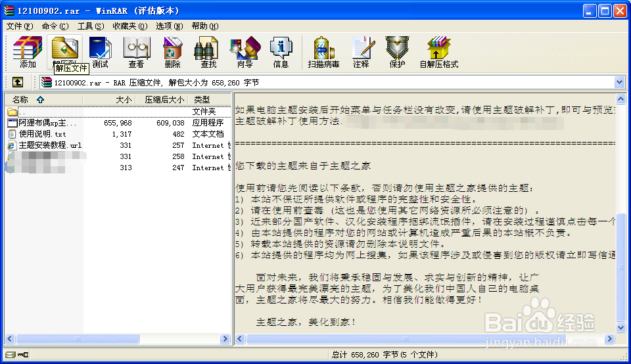Viewport: 631px width, 364px height.
Task: Sort files by 名称 column header
Action: point(43,100)
